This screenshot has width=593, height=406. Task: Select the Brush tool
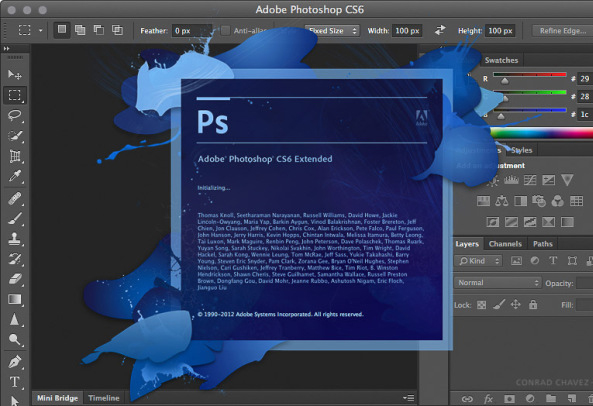[x=15, y=218]
